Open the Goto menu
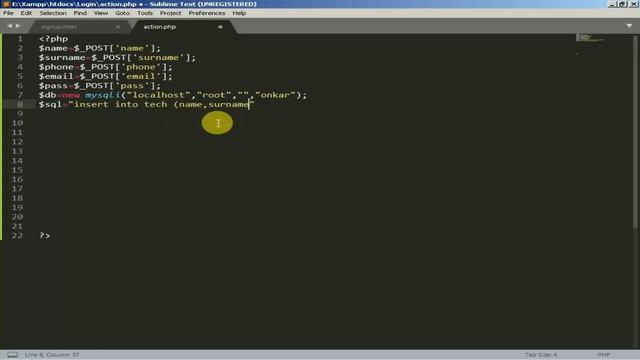The image size is (640, 360). click(x=122, y=13)
